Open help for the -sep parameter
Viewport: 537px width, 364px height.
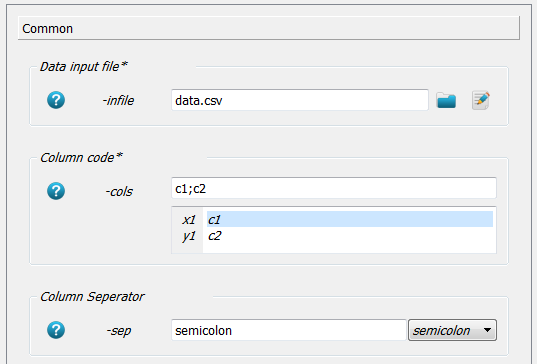(56, 330)
